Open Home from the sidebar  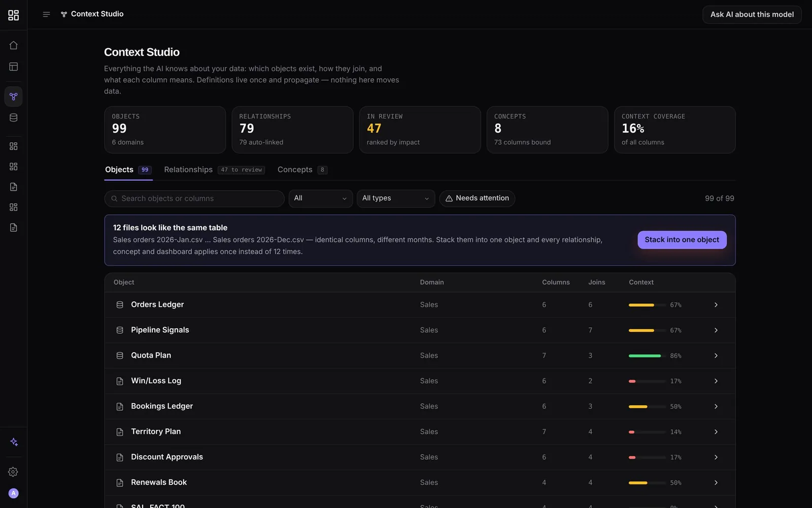(14, 45)
